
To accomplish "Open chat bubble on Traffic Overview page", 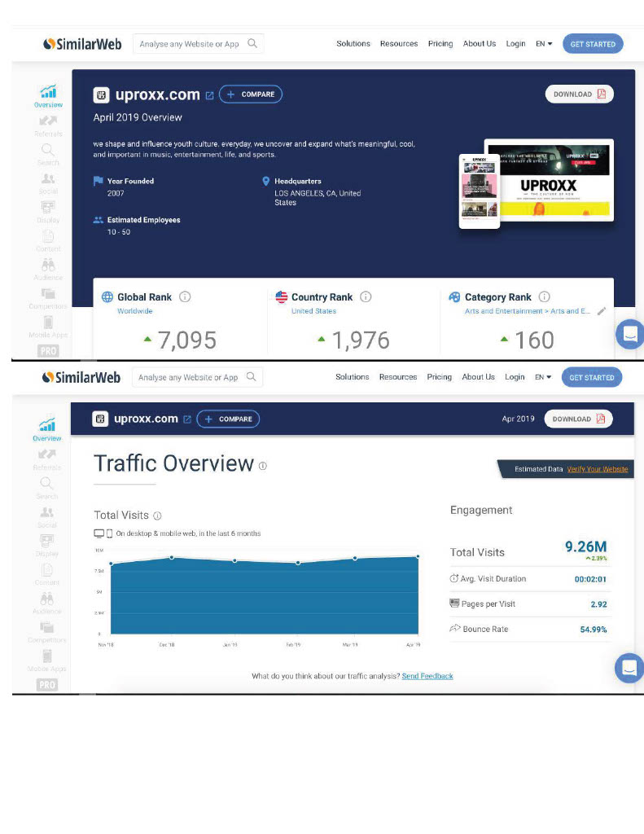I will coord(629,668).
